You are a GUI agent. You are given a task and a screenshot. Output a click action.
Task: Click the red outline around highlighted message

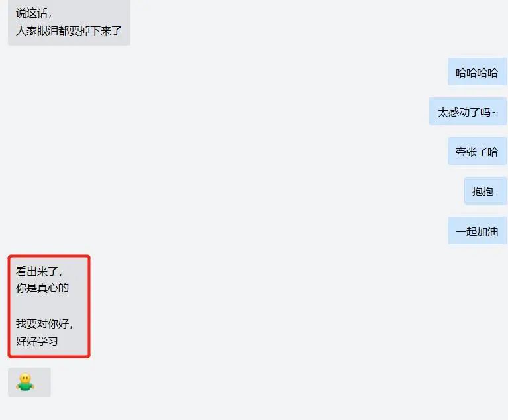coord(49,256)
